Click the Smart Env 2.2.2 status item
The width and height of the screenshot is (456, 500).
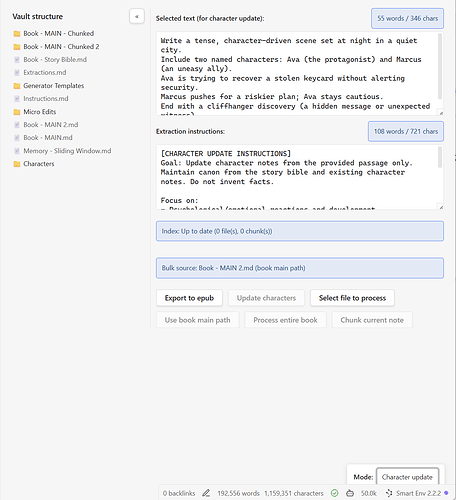[417, 493]
